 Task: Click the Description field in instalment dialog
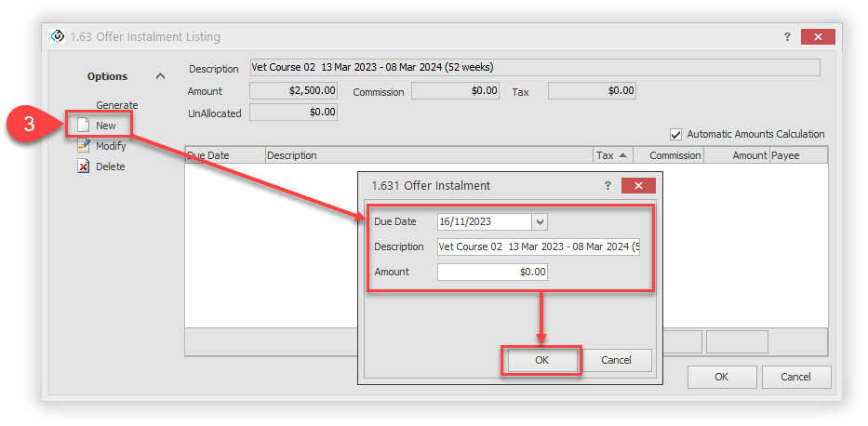[538, 247]
